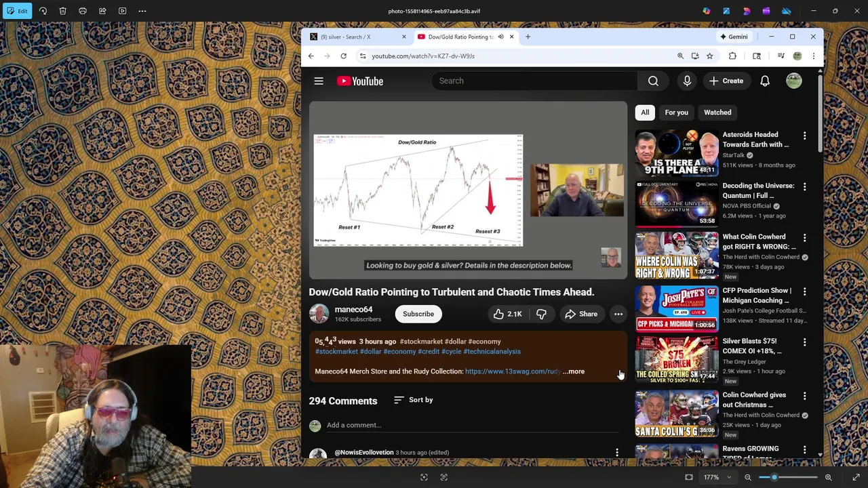Toggle fit-to-window icon in Photos bottom bar

(689, 477)
